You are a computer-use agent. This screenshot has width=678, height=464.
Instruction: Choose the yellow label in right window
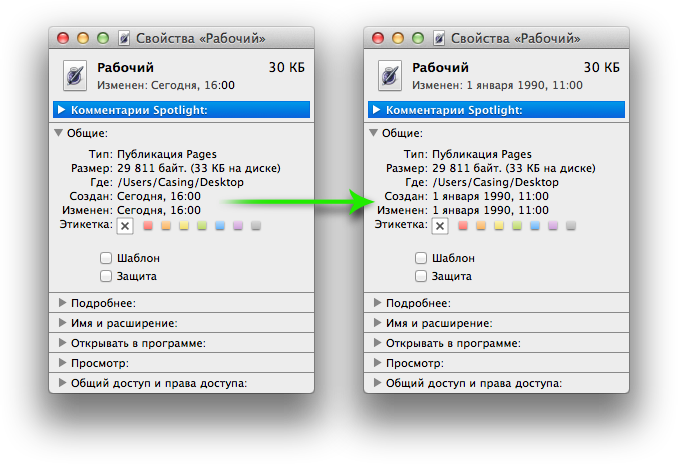click(x=499, y=225)
